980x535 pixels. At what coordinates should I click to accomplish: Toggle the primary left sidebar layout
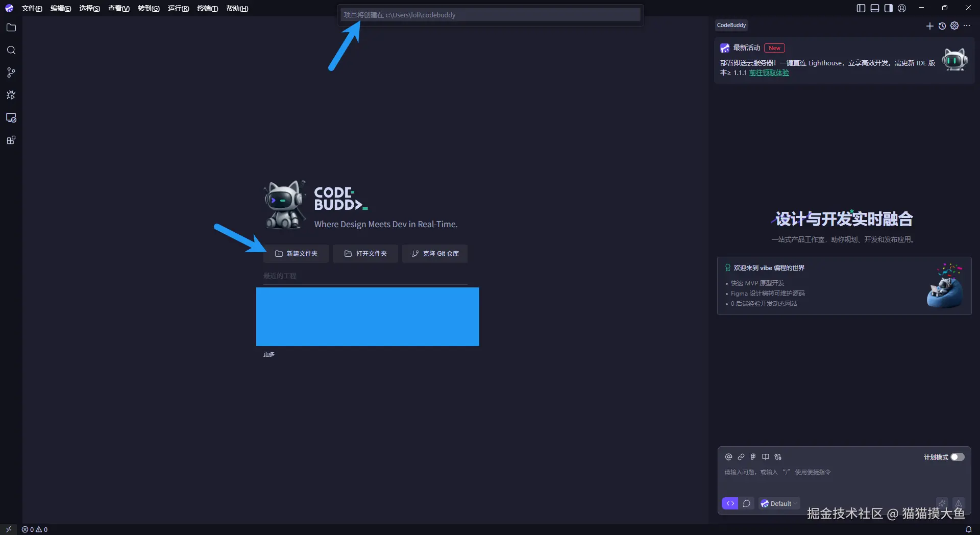tap(861, 8)
